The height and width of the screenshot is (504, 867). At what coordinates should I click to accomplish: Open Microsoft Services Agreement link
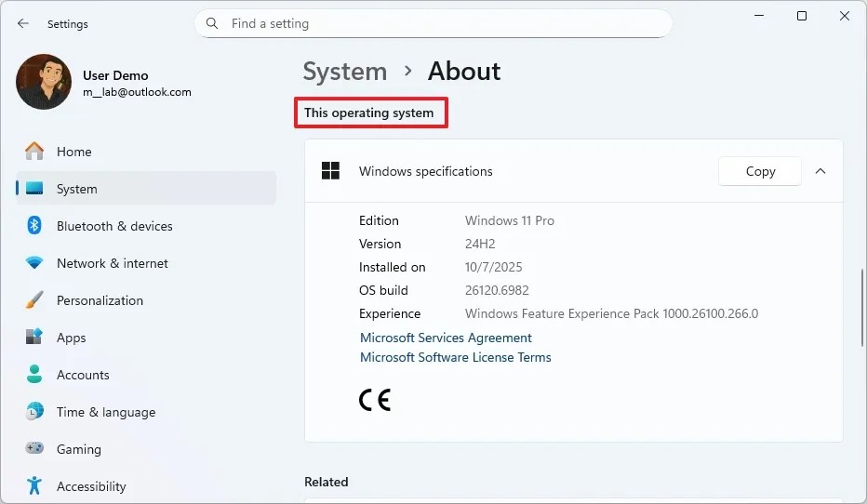446,338
